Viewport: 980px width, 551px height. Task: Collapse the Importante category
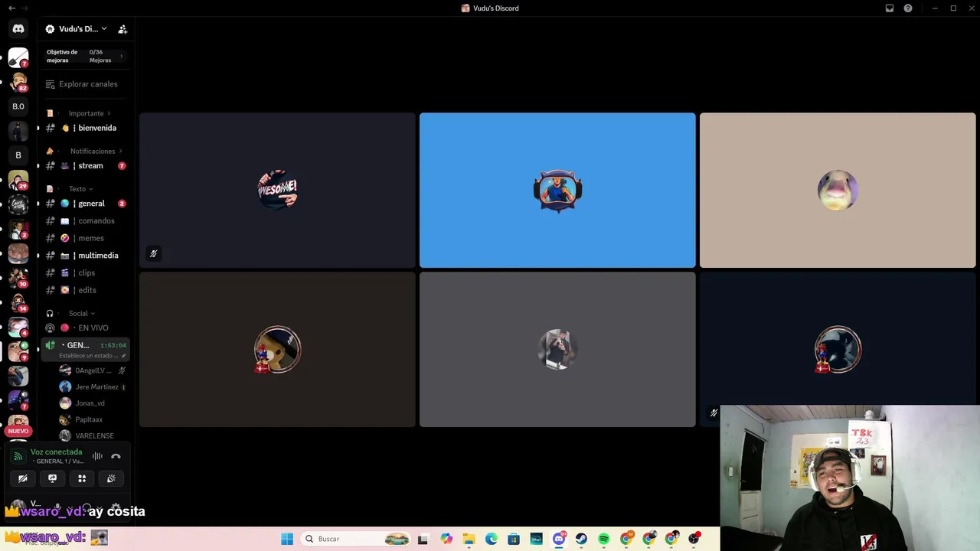point(86,113)
